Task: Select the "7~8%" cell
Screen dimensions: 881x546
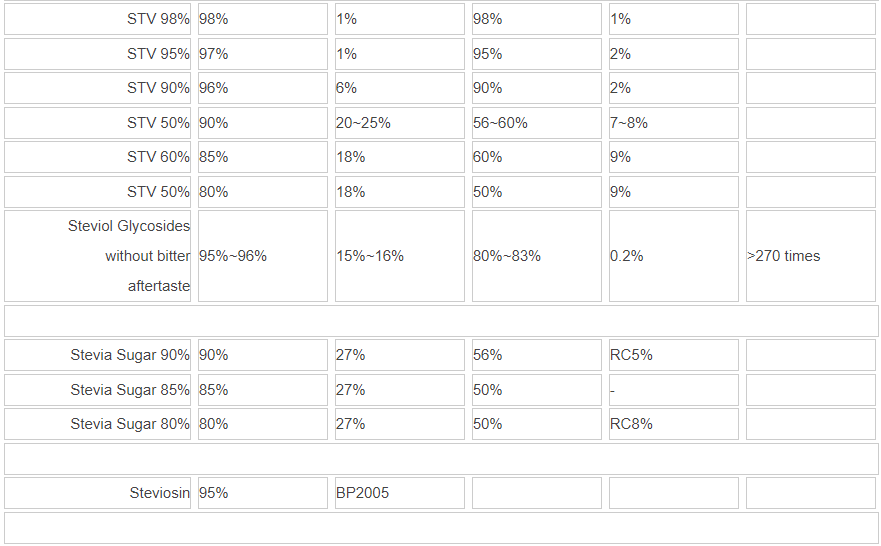Action: click(x=629, y=123)
